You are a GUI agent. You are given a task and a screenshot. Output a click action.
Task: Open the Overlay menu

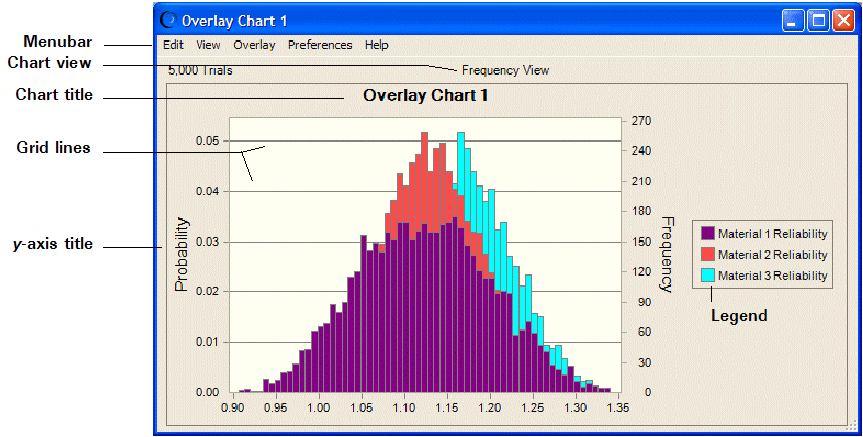(x=254, y=45)
